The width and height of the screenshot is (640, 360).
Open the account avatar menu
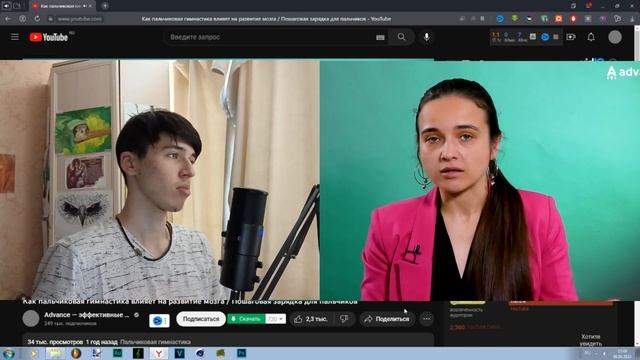615,37
